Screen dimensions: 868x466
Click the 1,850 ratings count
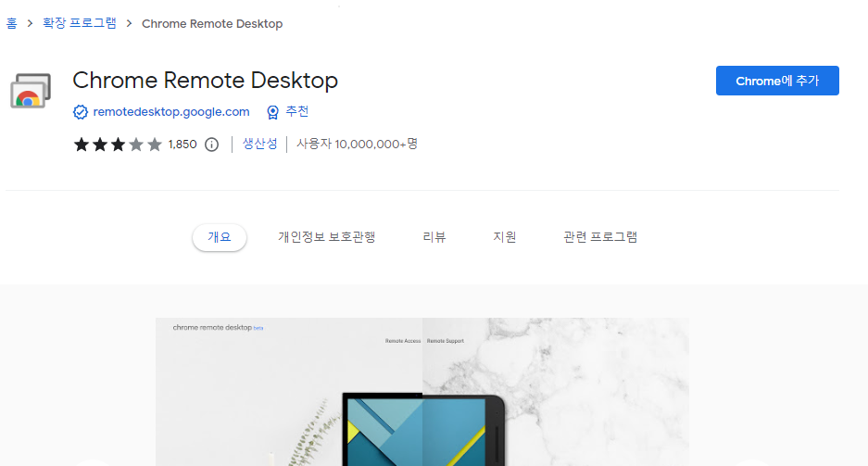(x=182, y=145)
